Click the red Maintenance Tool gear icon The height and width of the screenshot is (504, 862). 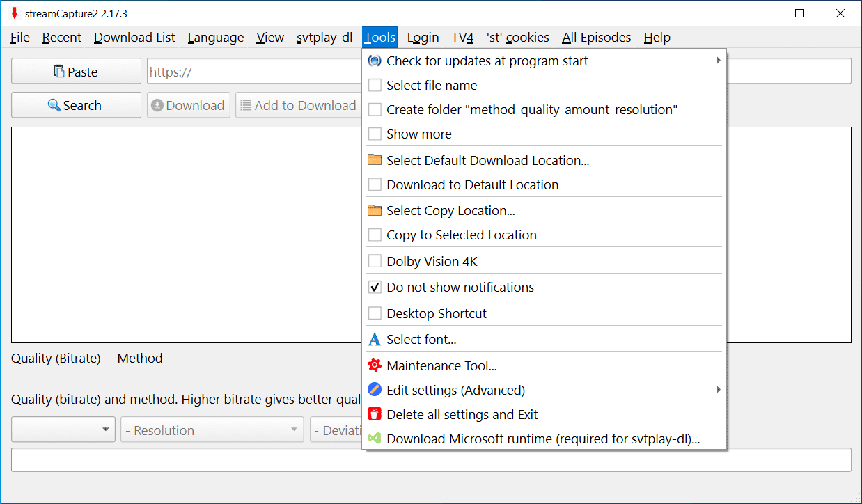(x=375, y=365)
